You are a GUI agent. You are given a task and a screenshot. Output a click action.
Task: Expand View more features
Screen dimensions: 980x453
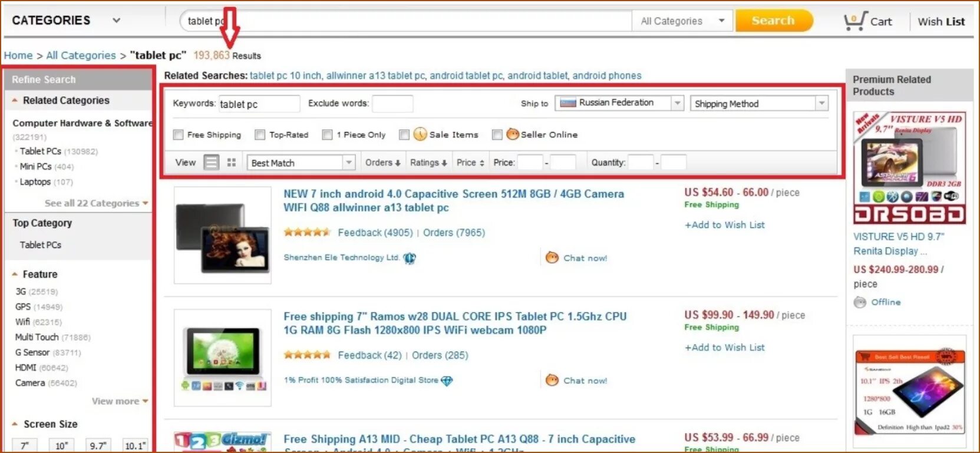(120, 401)
